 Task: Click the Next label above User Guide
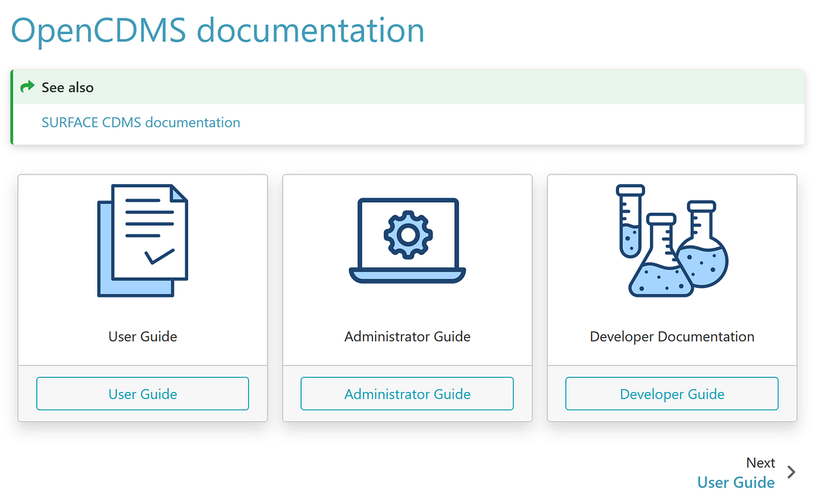761,462
